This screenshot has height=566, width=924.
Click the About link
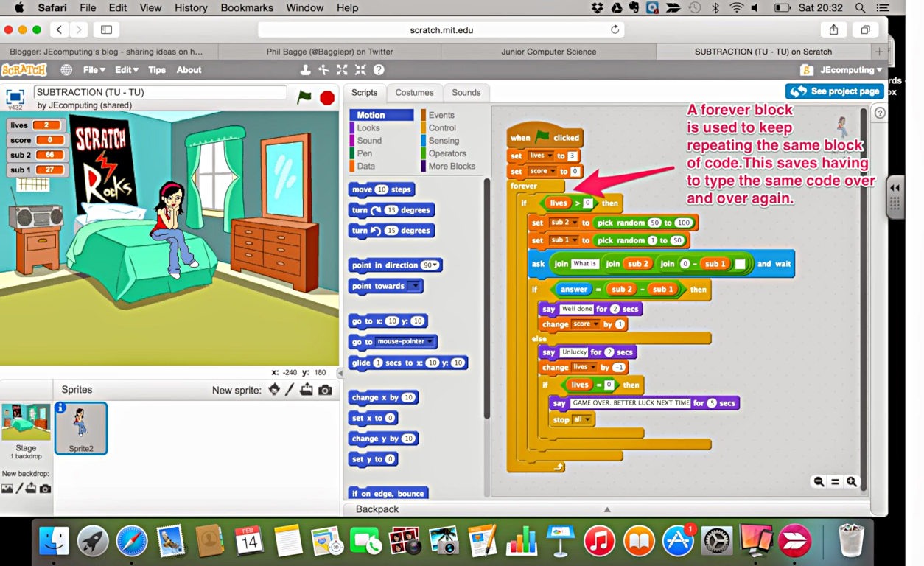[x=189, y=70]
